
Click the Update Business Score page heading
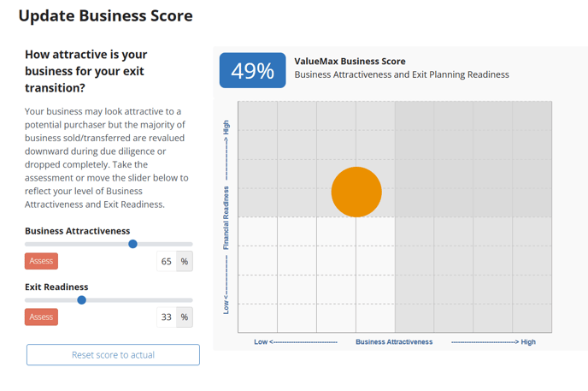105,16
